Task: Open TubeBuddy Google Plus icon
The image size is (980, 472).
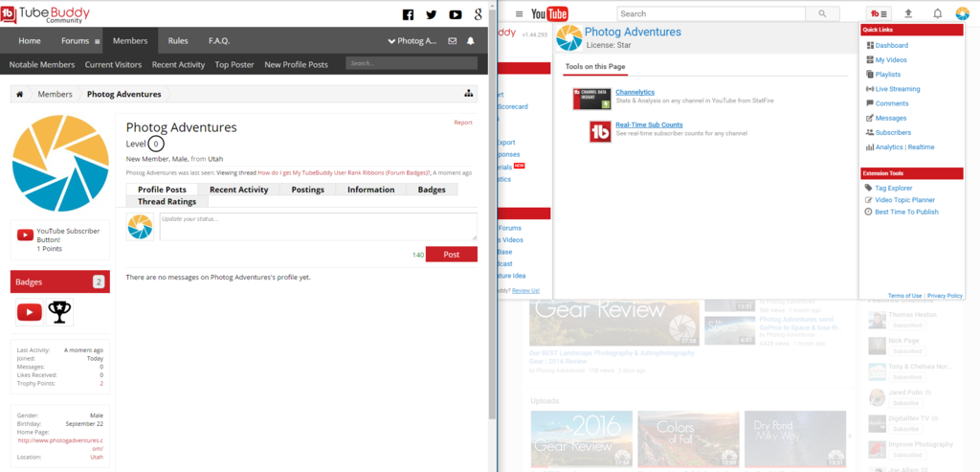Action: click(x=479, y=15)
